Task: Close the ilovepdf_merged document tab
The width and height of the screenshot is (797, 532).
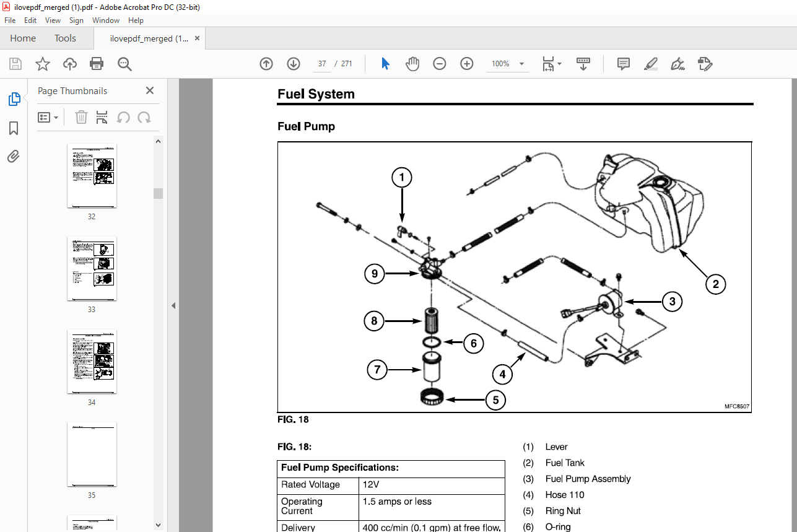Action: coord(198,38)
